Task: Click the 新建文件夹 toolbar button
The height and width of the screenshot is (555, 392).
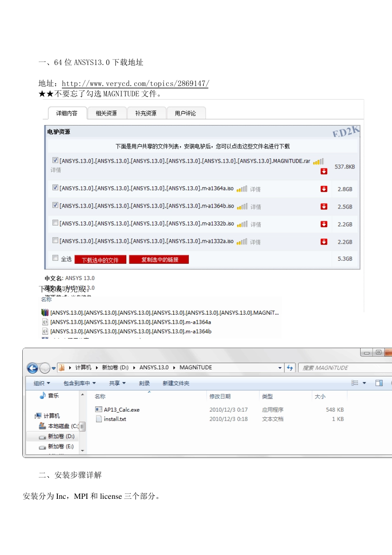Action: tap(176, 383)
